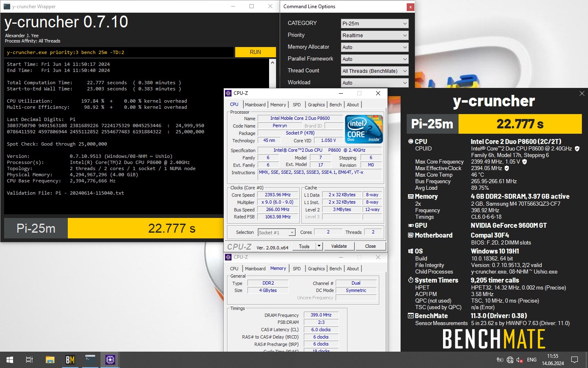This screenshot has width=588, height=368.
Task: Close Command Line Options window
Action: click(x=410, y=7)
